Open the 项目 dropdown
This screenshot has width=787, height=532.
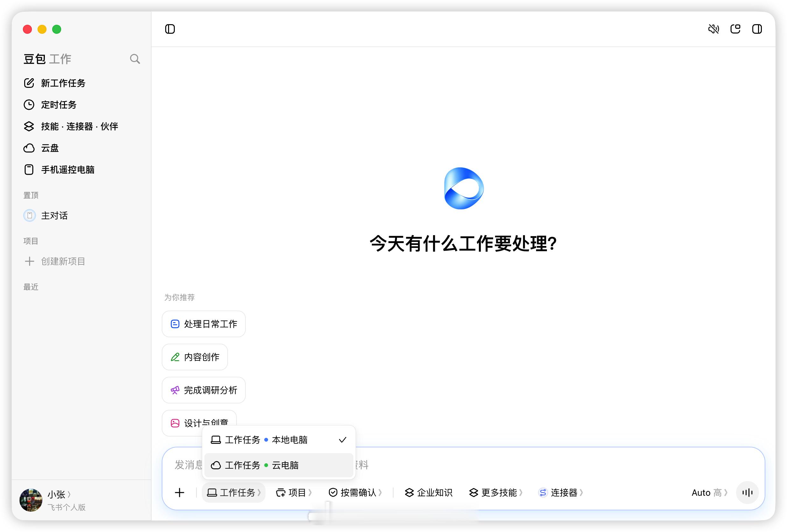coord(294,493)
